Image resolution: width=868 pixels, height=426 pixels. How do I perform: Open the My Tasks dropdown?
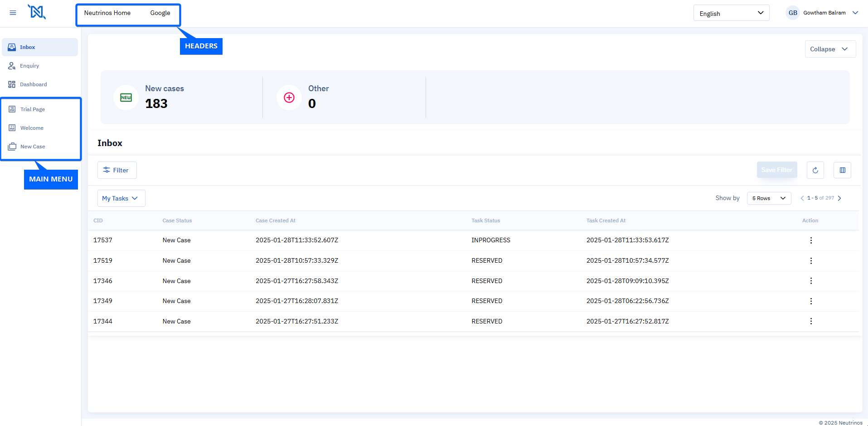pos(121,198)
